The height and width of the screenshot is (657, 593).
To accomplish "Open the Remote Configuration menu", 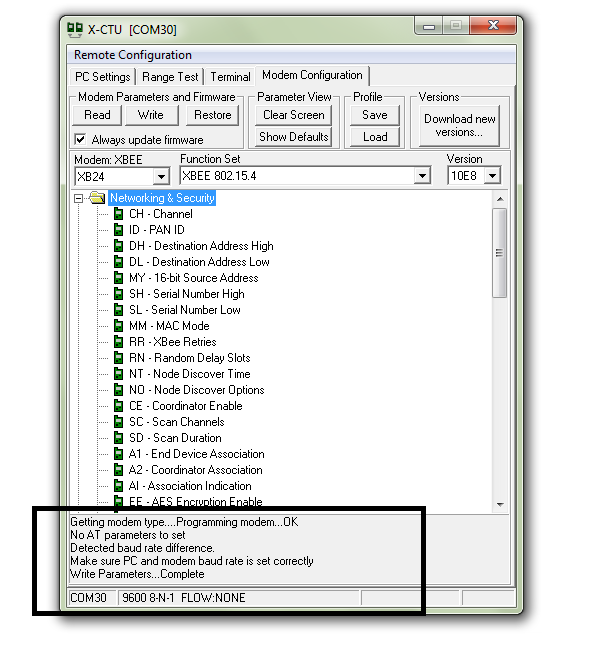I will coord(133,55).
